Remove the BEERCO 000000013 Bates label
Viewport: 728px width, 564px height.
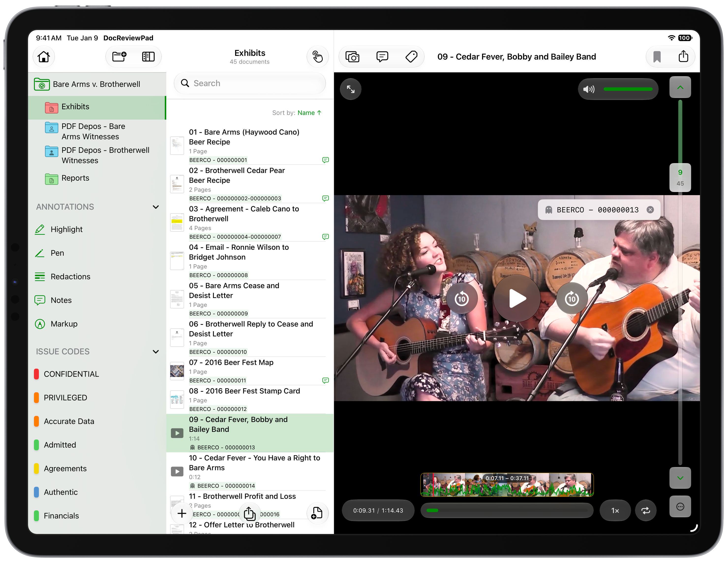[x=650, y=210]
